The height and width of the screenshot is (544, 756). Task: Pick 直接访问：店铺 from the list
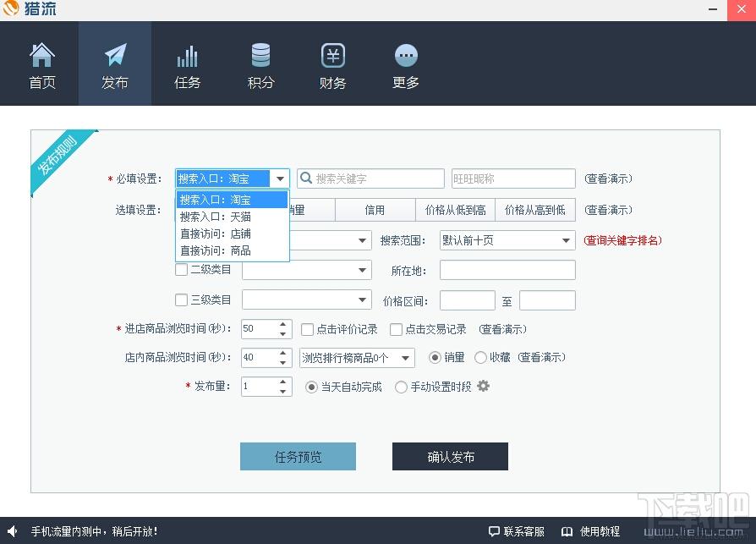coord(232,234)
